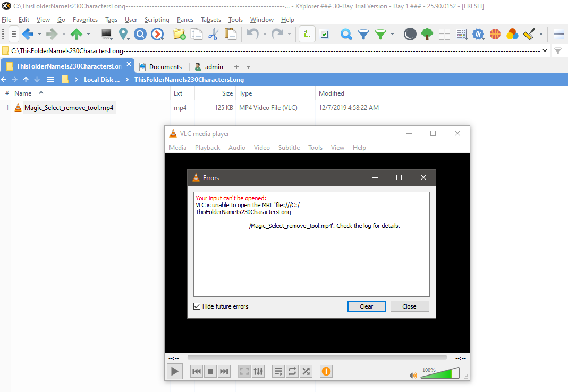Open Find Files magnifier icon

346,35
